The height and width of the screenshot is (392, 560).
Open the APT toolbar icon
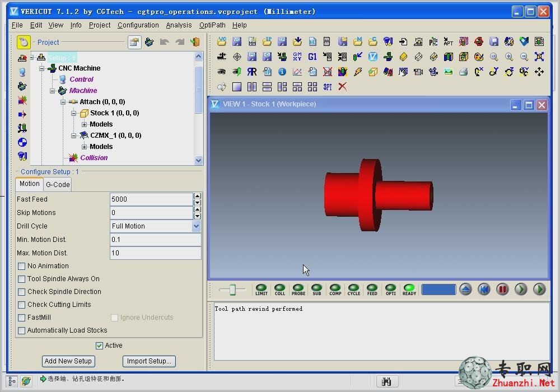(448, 42)
